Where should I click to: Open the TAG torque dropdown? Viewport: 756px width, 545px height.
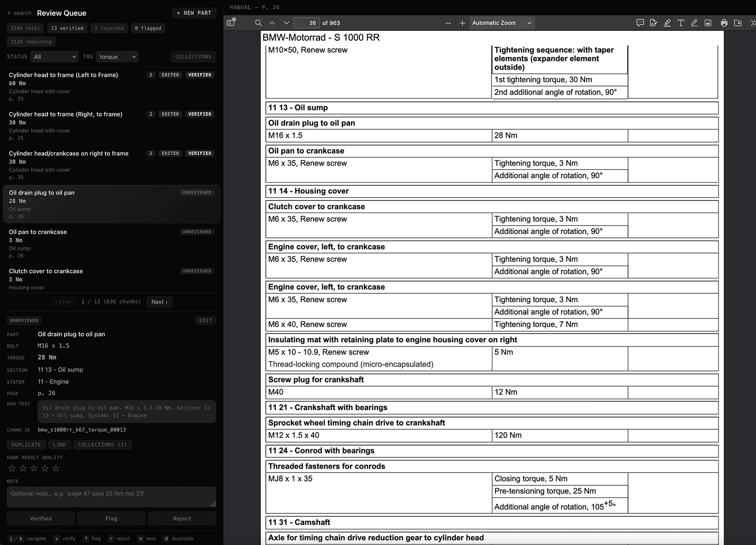117,57
